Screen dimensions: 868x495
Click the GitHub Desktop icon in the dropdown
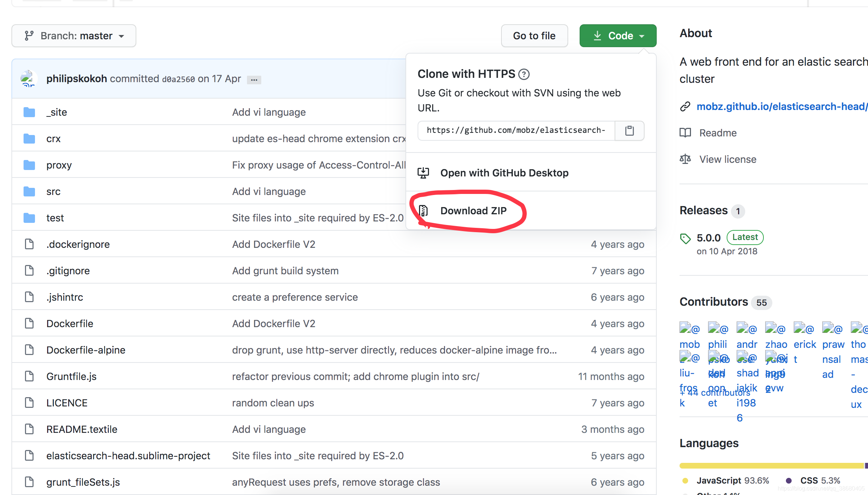pos(423,172)
